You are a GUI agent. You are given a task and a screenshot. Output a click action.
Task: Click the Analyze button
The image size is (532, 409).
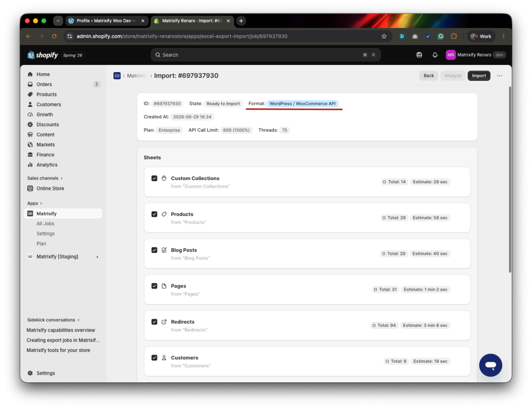pyautogui.click(x=453, y=76)
